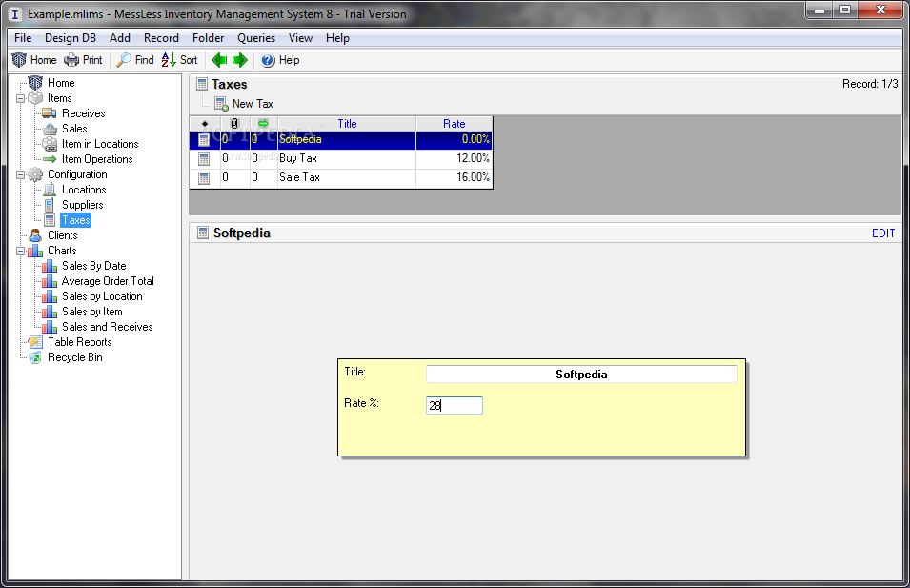This screenshot has height=588, width=910.
Task: Click the Find magnifier icon
Action: pos(124,60)
